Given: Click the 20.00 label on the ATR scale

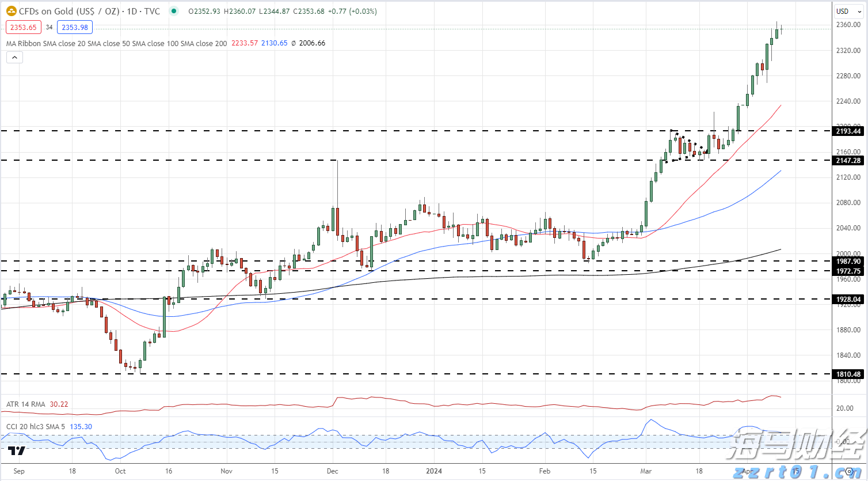Looking at the screenshot, I should (845, 408).
